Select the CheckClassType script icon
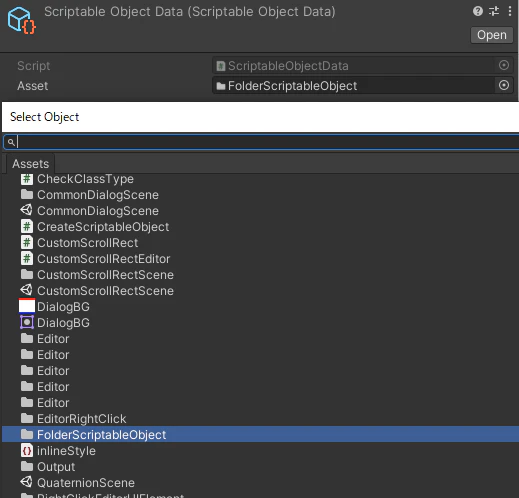The image size is (519, 498). (27, 179)
